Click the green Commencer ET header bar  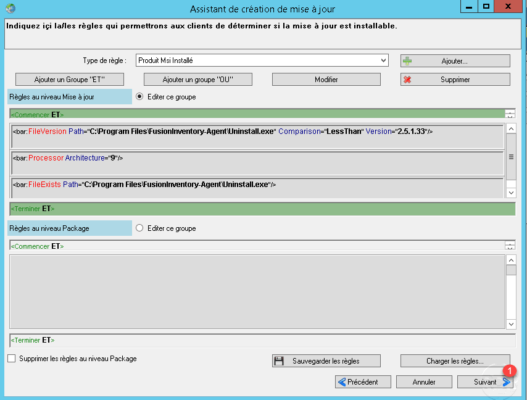coord(257,114)
